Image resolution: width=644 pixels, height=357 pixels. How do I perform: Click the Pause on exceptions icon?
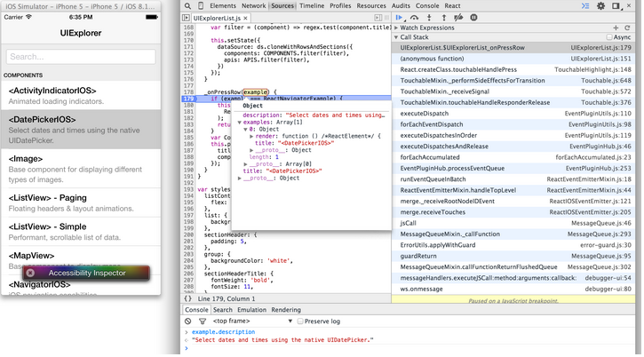coord(474,17)
